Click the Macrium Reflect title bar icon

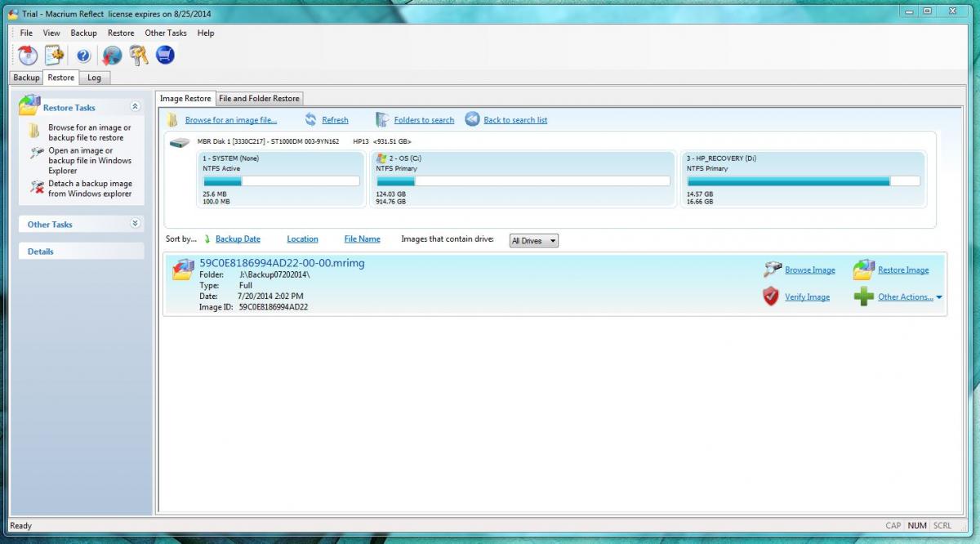coord(13,13)
